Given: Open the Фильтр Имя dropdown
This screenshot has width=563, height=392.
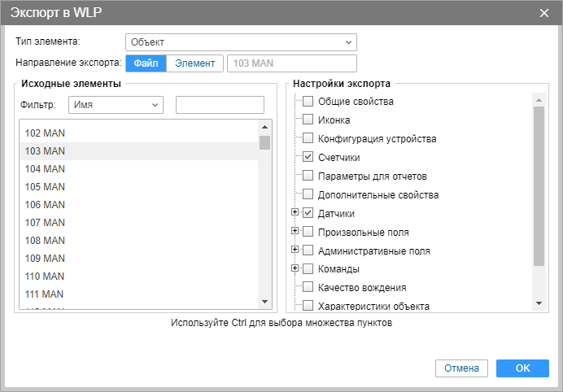Looking at the screenshot, I should [116, 105].
